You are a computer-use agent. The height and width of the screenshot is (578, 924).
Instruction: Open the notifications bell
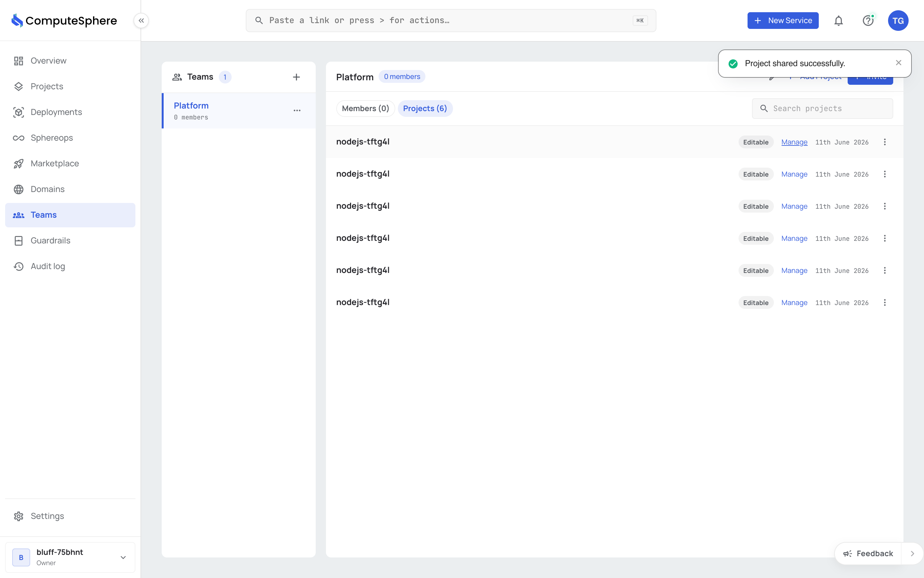point(838,21)
